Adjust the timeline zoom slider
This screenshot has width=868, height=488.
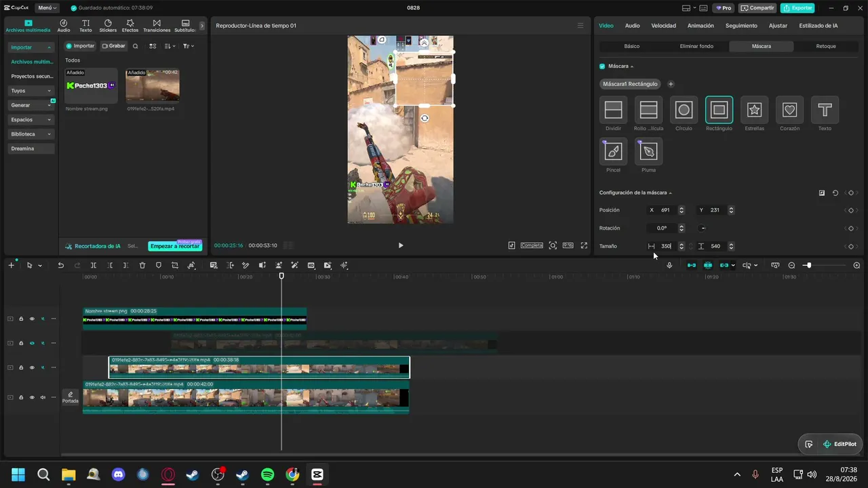point(808,266)
